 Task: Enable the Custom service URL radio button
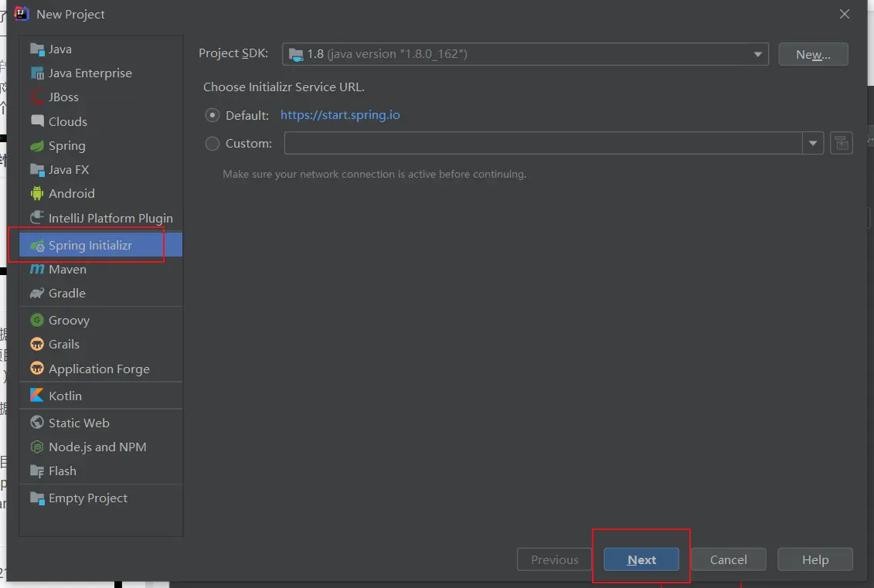click(213, 144)
